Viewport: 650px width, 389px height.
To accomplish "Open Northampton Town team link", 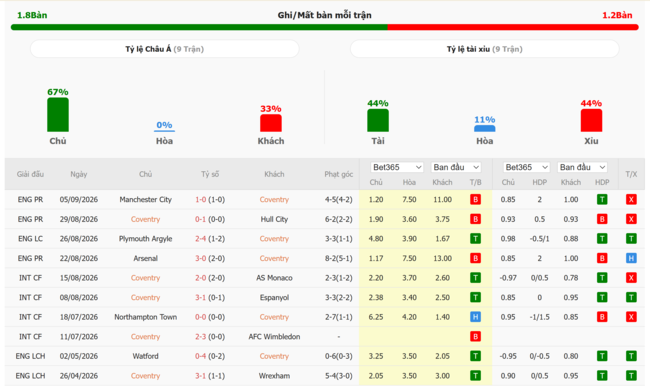I will coord(146,317).
